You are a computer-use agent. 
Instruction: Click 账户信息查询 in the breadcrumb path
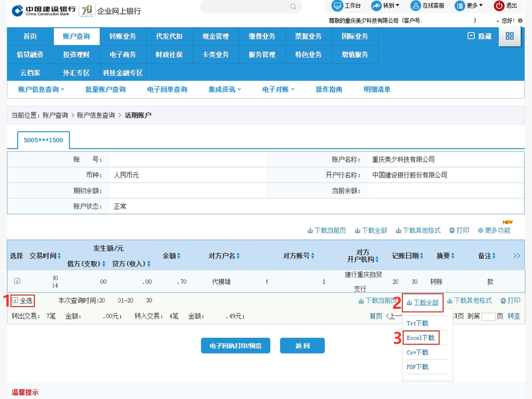click(96, 115)
